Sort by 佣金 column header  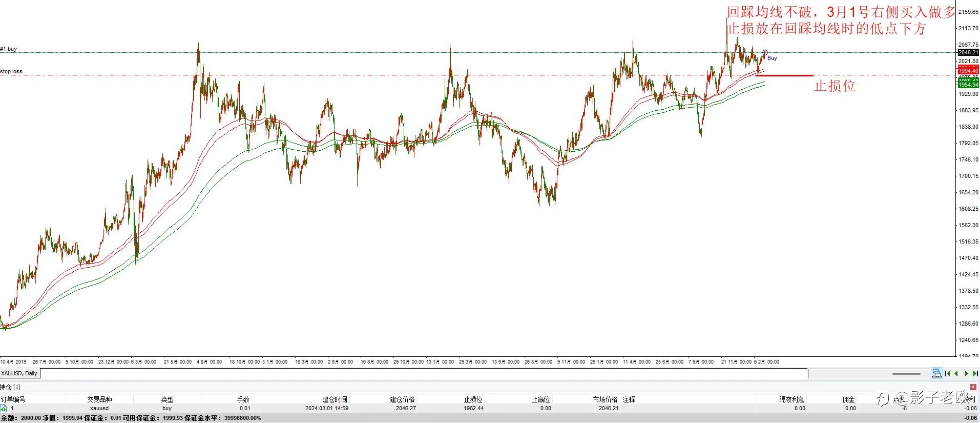(849, 399)
